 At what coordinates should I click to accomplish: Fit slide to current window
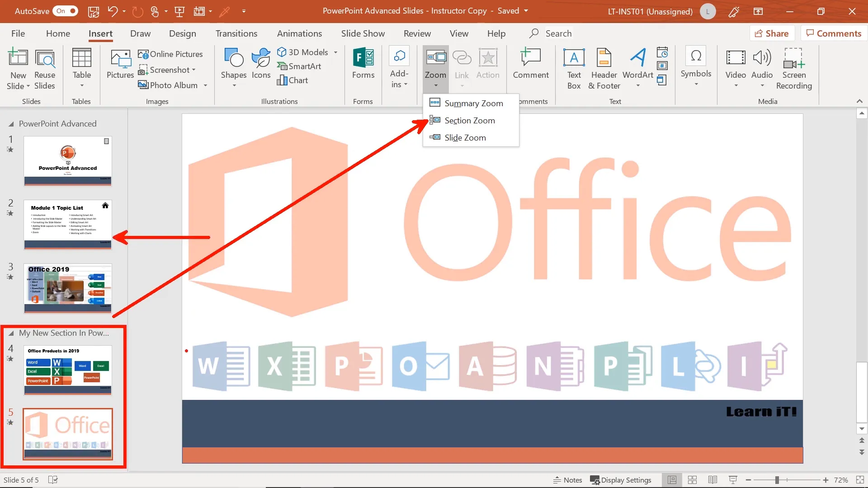coord(860,480)
